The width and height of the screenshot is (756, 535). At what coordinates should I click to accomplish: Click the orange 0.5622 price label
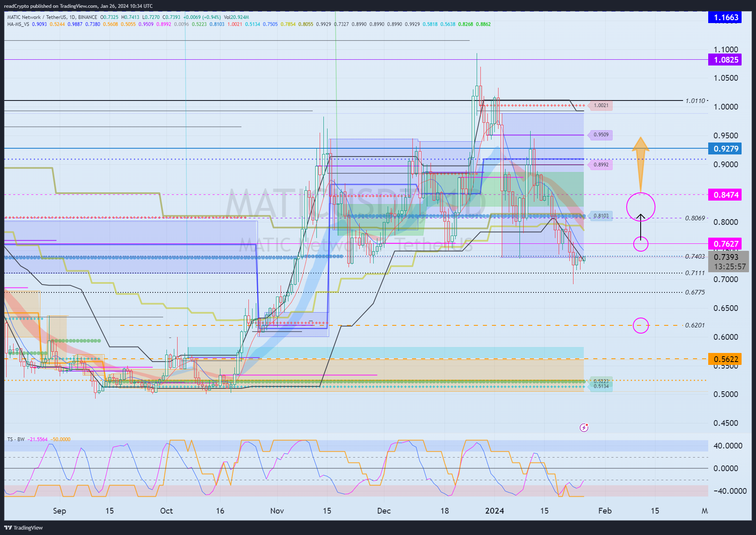click(725, 359)
